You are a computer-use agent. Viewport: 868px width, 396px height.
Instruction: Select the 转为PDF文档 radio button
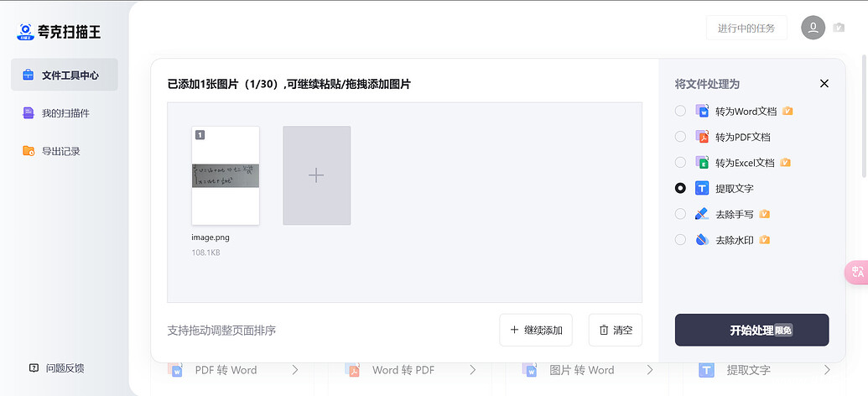[x=680, y=137]
